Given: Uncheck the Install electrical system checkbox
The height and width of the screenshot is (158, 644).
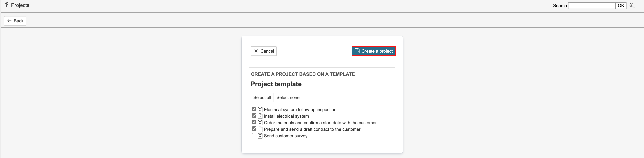Looking at the screenshot, I should pyautogui.click(x=254, y=116).
